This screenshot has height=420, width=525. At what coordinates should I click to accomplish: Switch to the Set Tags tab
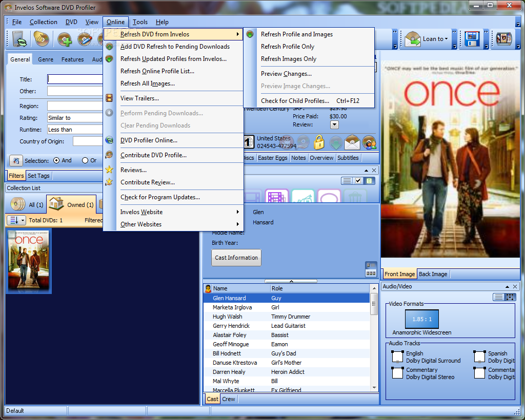(x=38, y=176)
